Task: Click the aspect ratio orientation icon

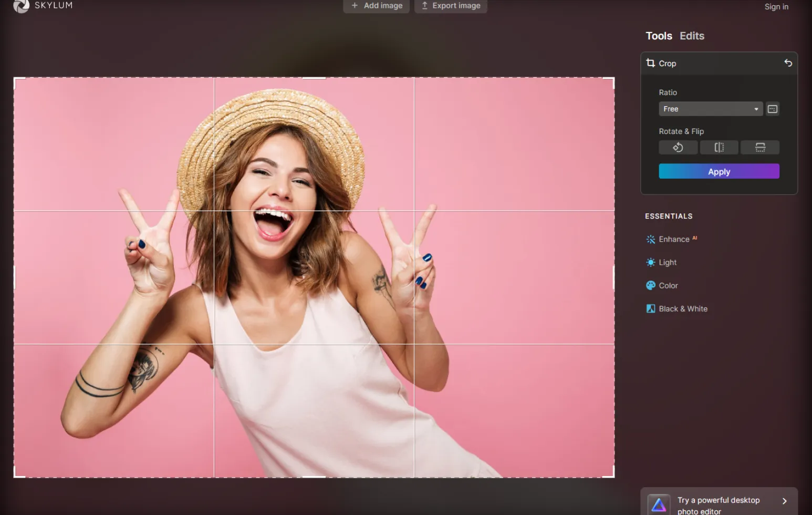Action: point(772,109)
